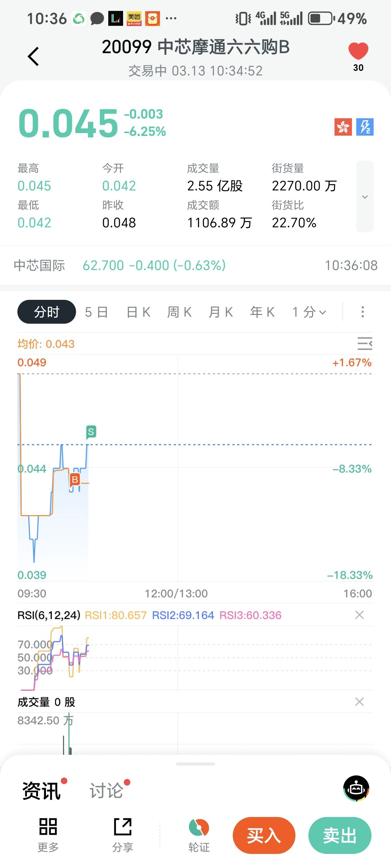The image size is (391, 868).
Task: Tap the back arrow icon
Action: coord(33,56)
